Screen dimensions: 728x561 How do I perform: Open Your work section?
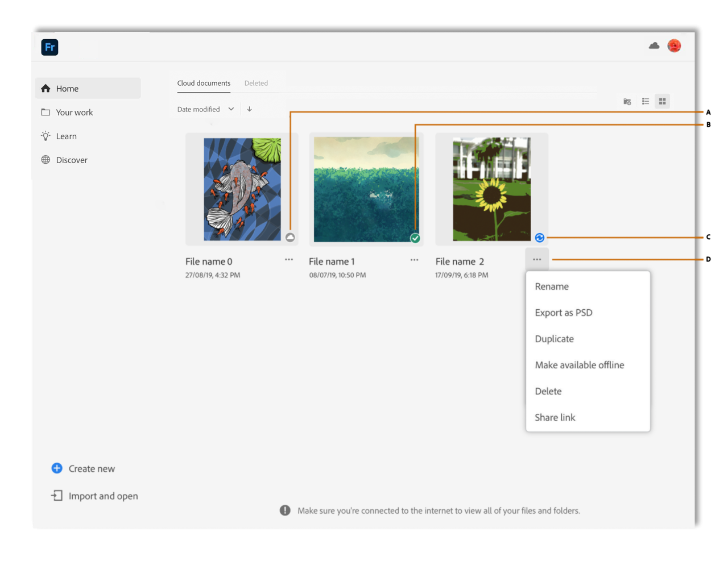click(67, 113)
